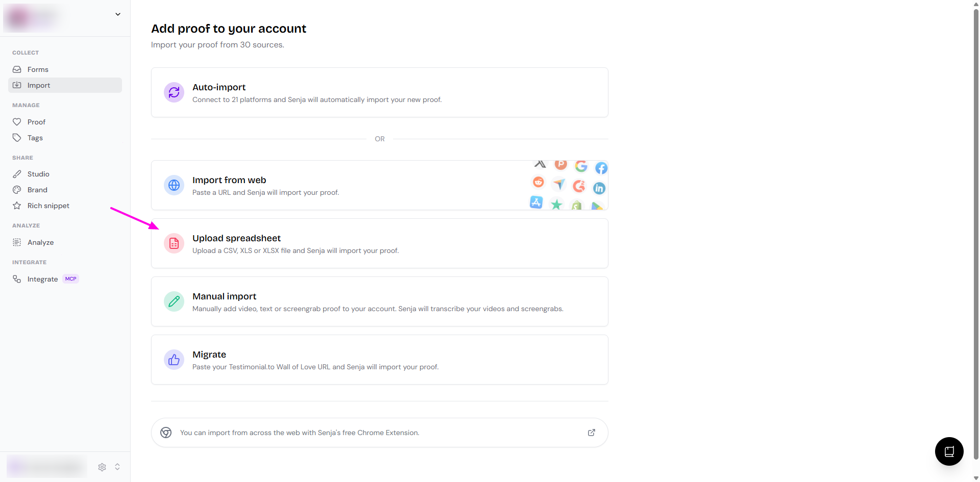Open Forms in the sidebar
The width and height of the screenshot is (980, 482).
(x=38, y=69)
